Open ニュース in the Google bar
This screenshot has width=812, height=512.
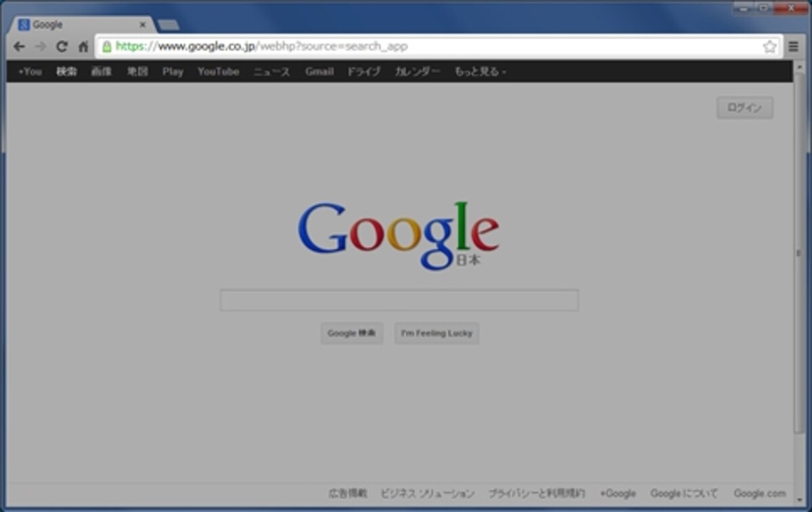coord(272,72)
